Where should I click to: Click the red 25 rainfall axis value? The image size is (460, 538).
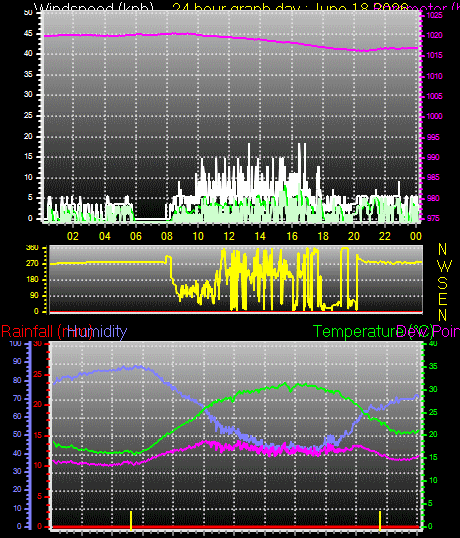tap(38, 374)
